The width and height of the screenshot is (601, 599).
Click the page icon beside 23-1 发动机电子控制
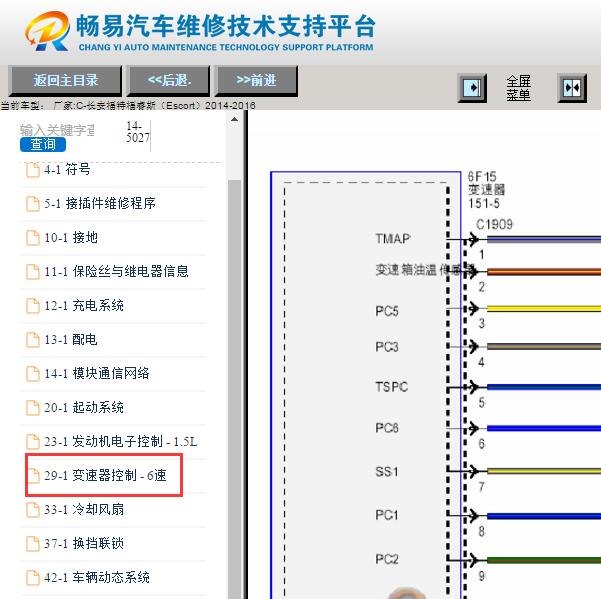tap(33, 442)
